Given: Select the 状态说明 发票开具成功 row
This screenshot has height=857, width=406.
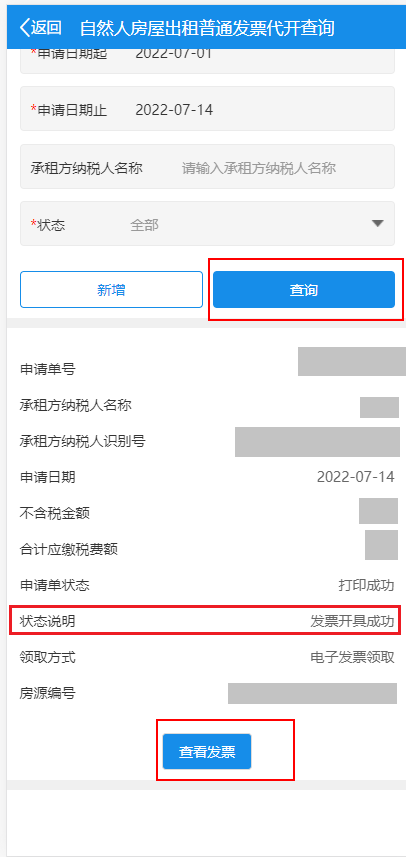Looking at the screenshot, I should pyautogui.click(x=207, y=621).
